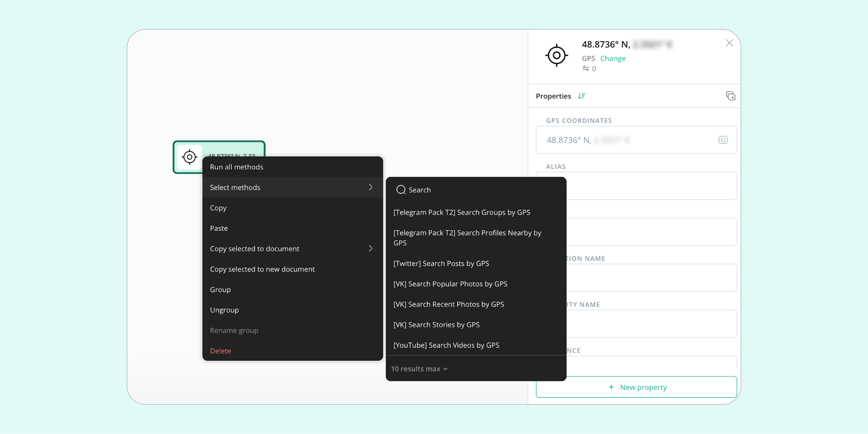Viewport: 868px width, 434px height.
Task: Pick Copy selected to new document
Action: click(x=262, y=269)
